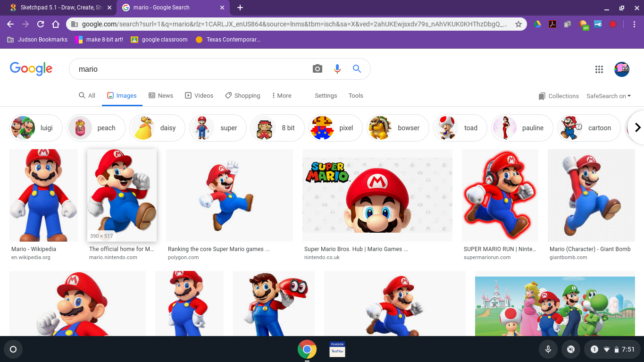
Task: Filter images by peach chip
Action: point(96,128)
